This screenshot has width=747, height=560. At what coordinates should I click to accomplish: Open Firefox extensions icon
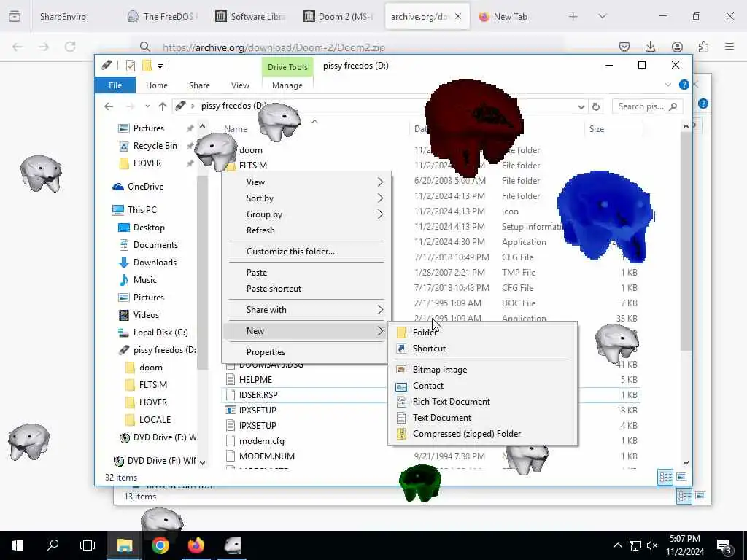pyautogui.click(x=703, y=47)
